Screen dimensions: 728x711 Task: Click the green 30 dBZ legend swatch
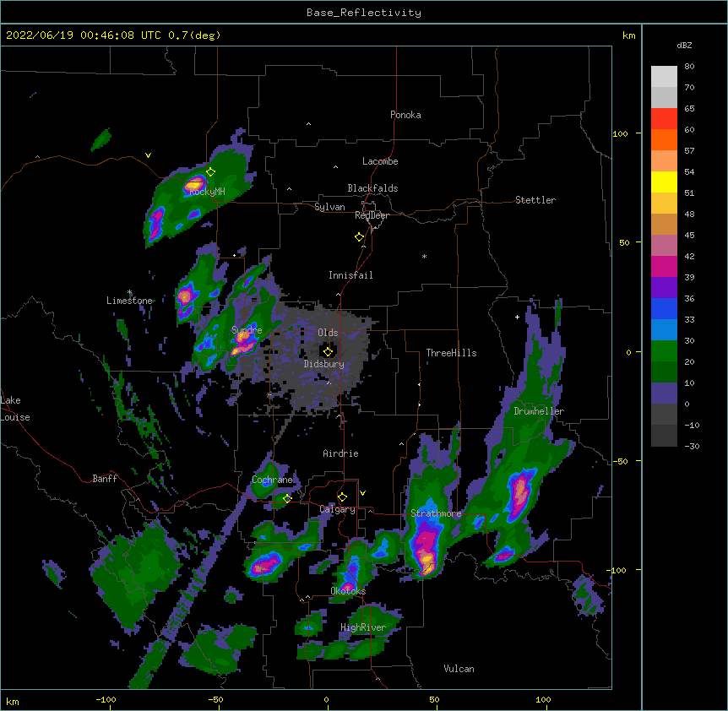[x=664, y=351]
